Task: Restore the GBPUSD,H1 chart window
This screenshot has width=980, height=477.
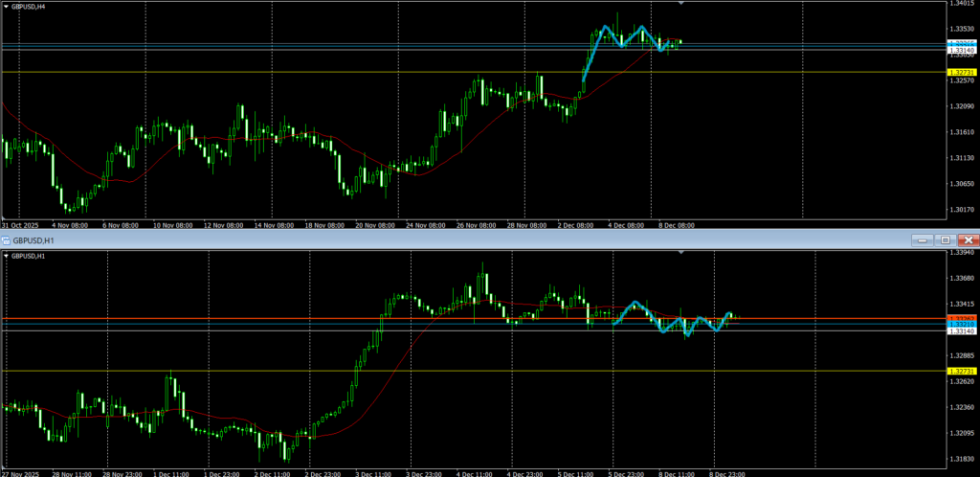Action: click(945, 239)
